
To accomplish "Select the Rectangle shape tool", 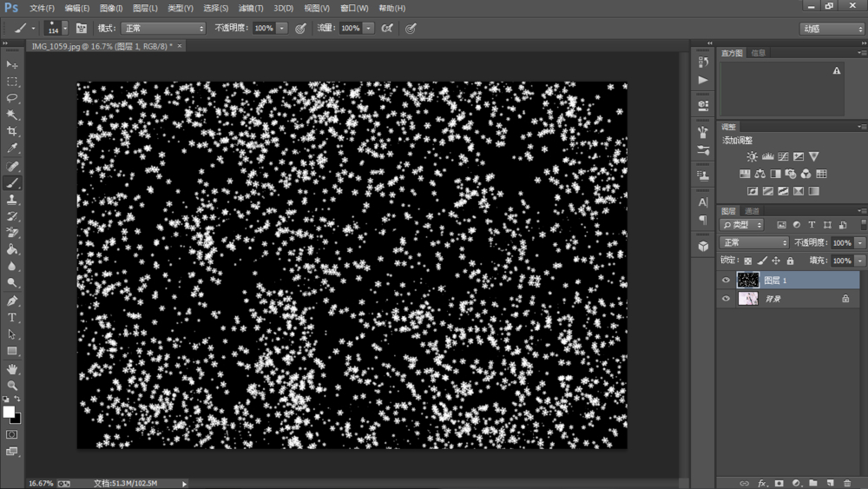I will click(x=11, y=351).
